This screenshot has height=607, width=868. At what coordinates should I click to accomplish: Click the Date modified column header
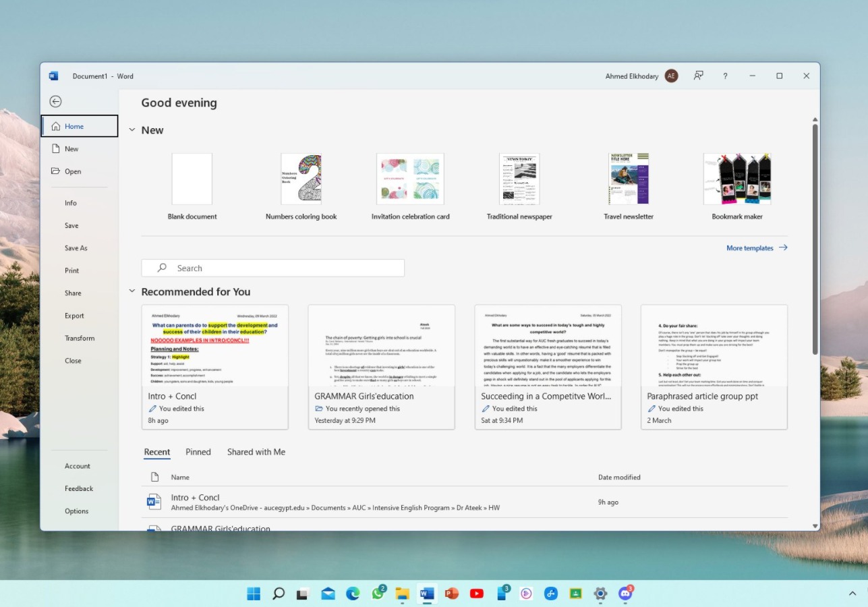619,477
